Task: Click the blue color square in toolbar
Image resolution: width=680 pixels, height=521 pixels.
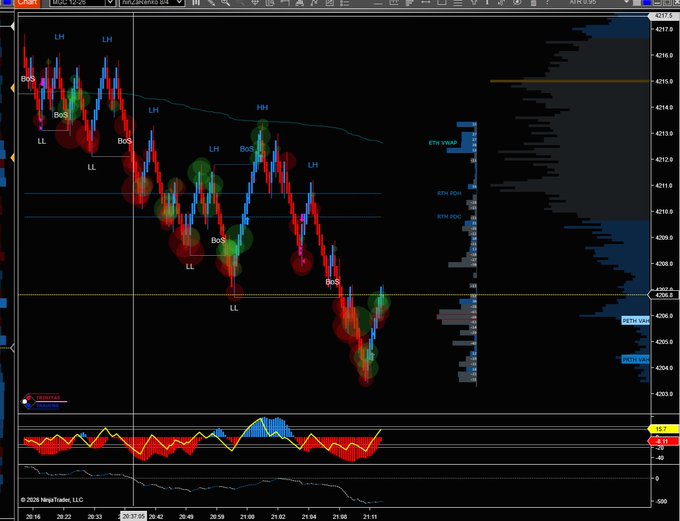Action: tap(647, 3)
